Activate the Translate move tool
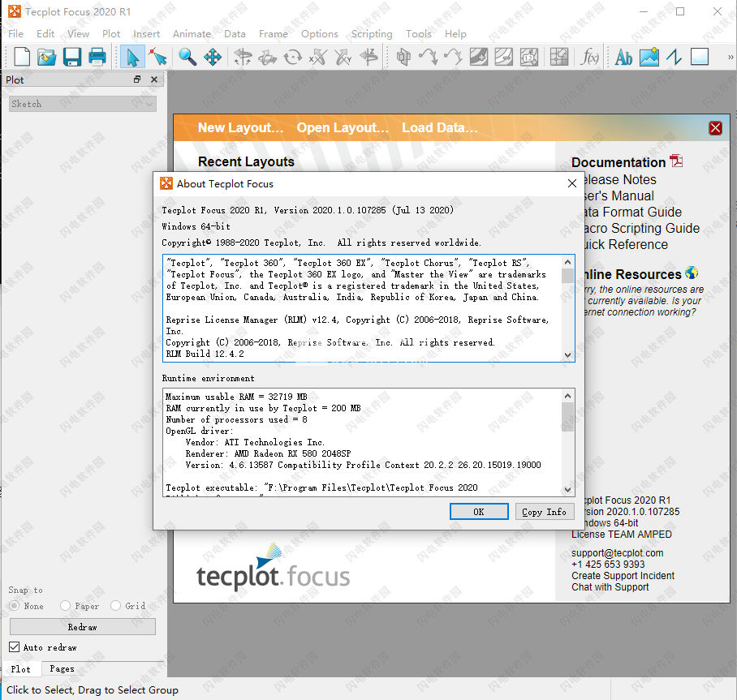 213,58
